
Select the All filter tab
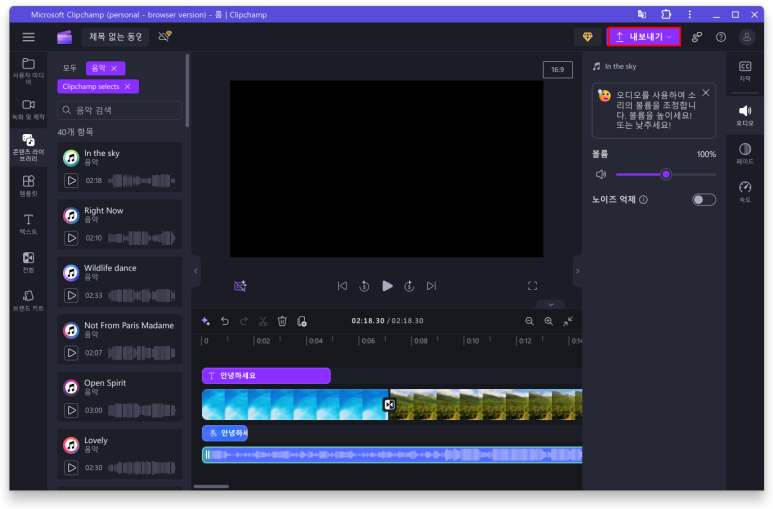point(70,68)
